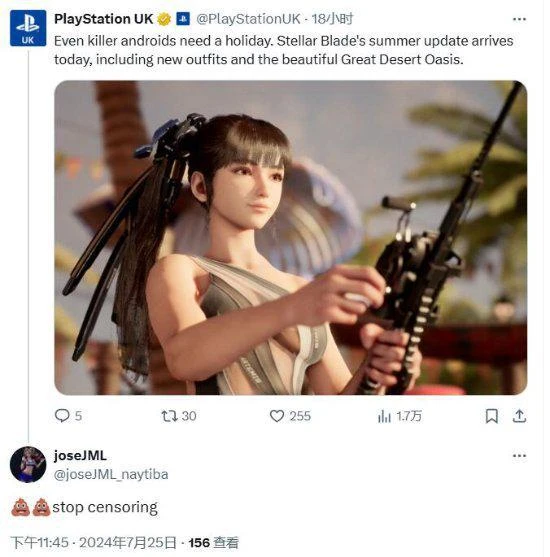This screenshot has height=557, width=550.
Task: Repost the PlayStation UK tweet
Action: tap(169, 416)
